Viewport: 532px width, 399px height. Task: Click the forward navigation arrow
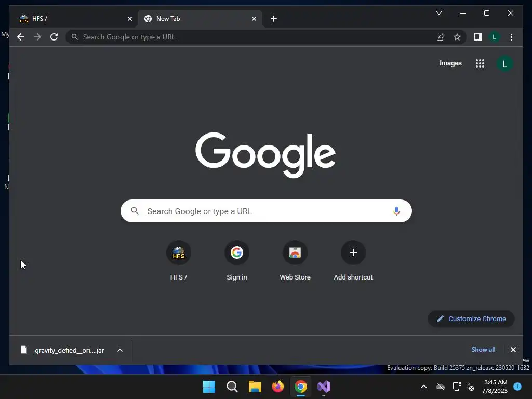(37, 37)
